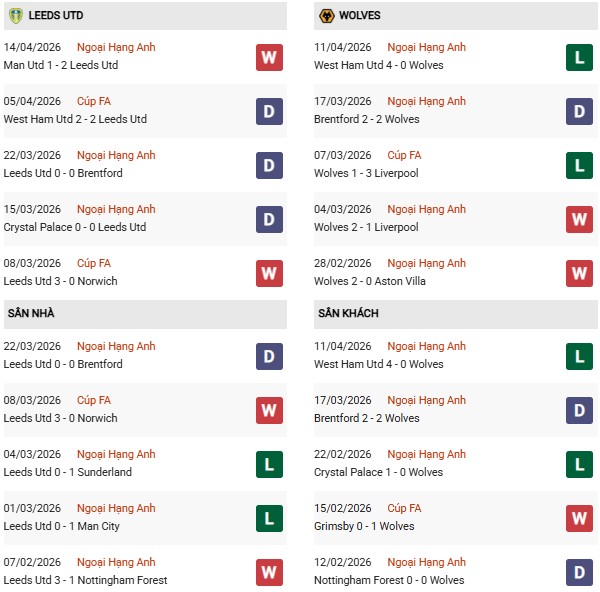Select the Sân Khách section header
Image resolution: width=600 pixels, height=592 pixels.
click(x=348, y=314)
